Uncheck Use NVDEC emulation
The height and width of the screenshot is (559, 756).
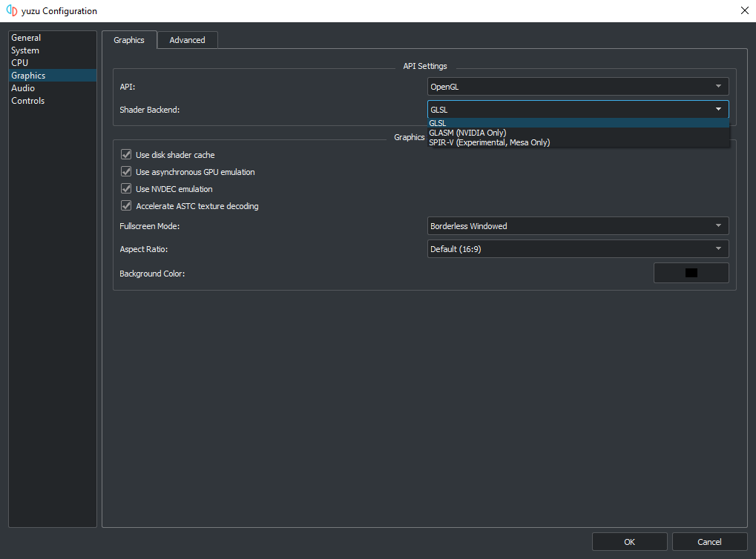tap(126, 189)
